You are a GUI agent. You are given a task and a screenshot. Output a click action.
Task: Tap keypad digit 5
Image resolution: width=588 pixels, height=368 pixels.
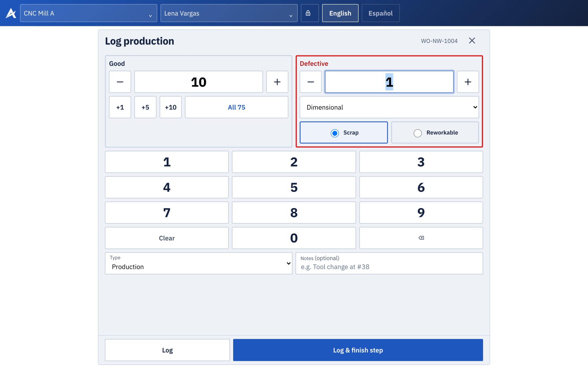pyautogui.click(x=294, y=188)
